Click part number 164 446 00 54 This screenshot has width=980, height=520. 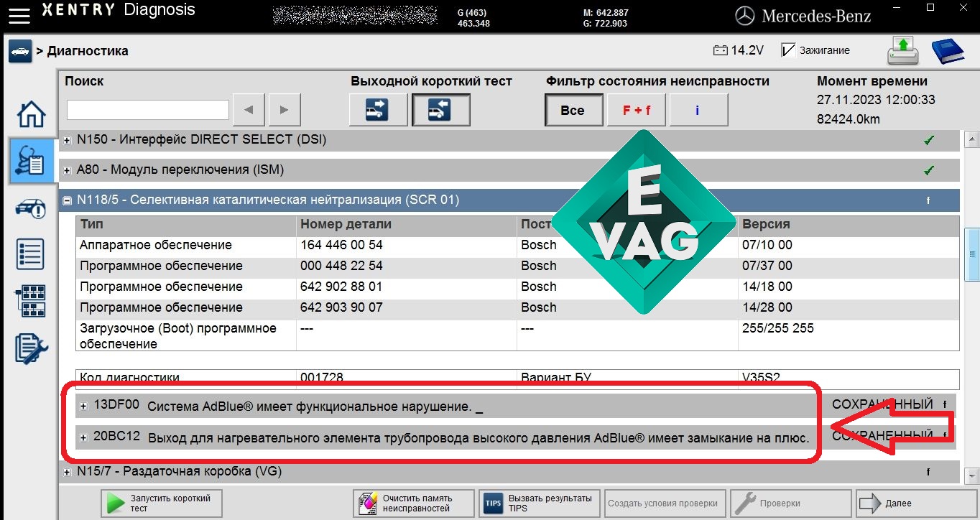341,245
